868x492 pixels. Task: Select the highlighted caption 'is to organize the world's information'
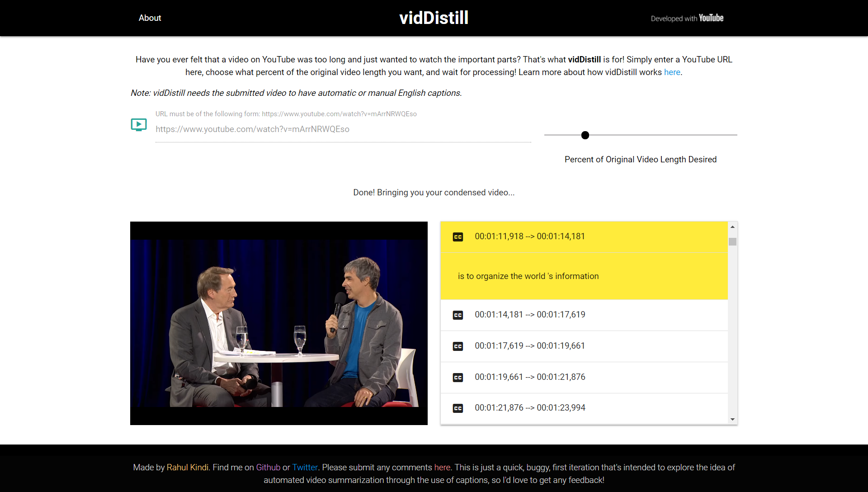click(x=583, y=276)
